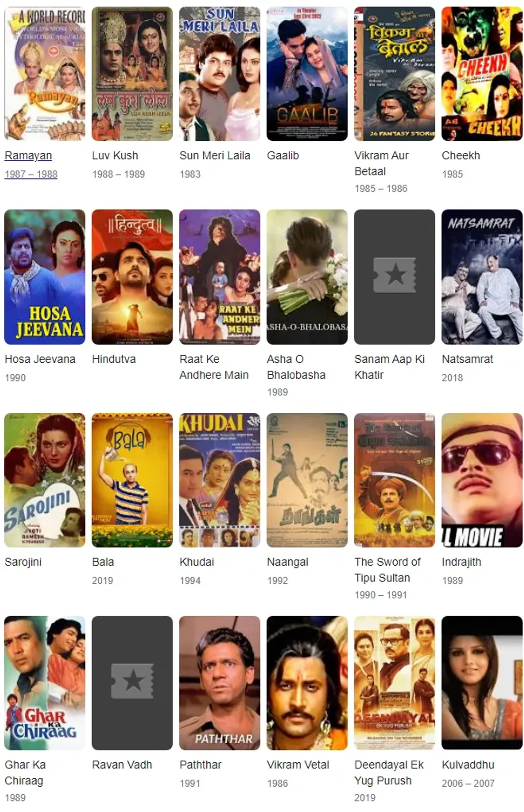
Task: Click the Khudai title text
Action: tap(197, 562)
